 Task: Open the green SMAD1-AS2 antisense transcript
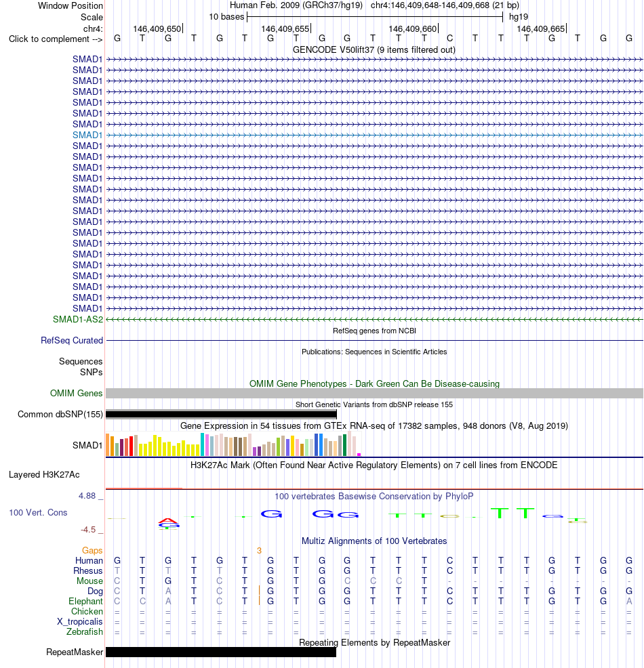(x=375, y=320)
